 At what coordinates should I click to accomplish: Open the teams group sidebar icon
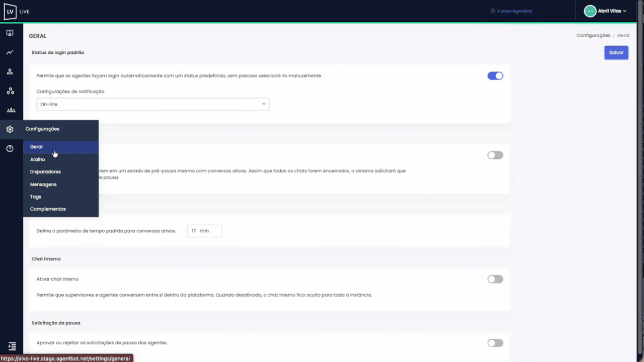pyautogui.click(x=11, y=110)
